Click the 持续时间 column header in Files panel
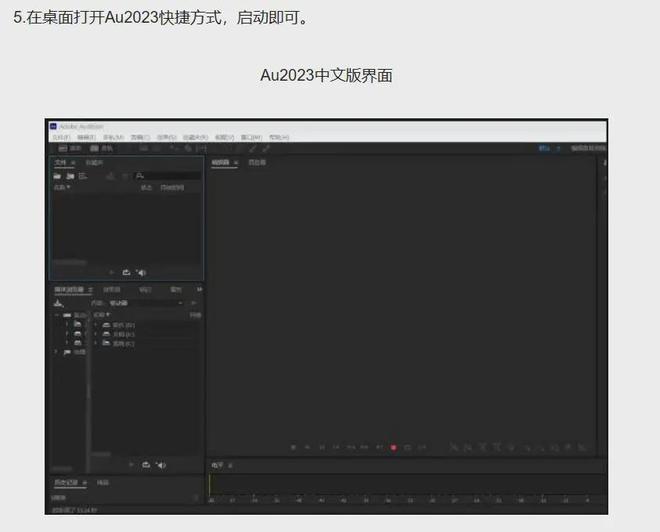This screenshot has width=660, height=532. 172,188
